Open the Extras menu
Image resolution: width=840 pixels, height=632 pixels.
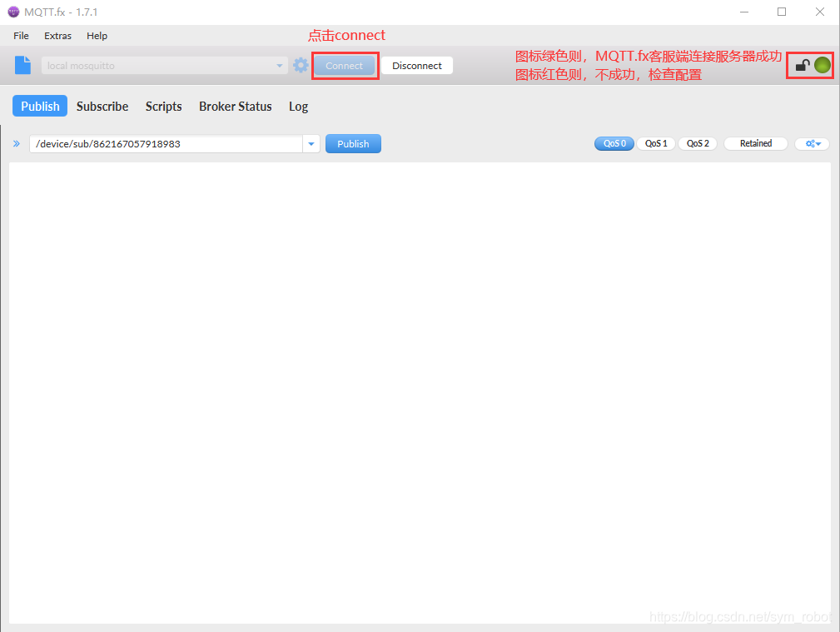tap(57, 36)
